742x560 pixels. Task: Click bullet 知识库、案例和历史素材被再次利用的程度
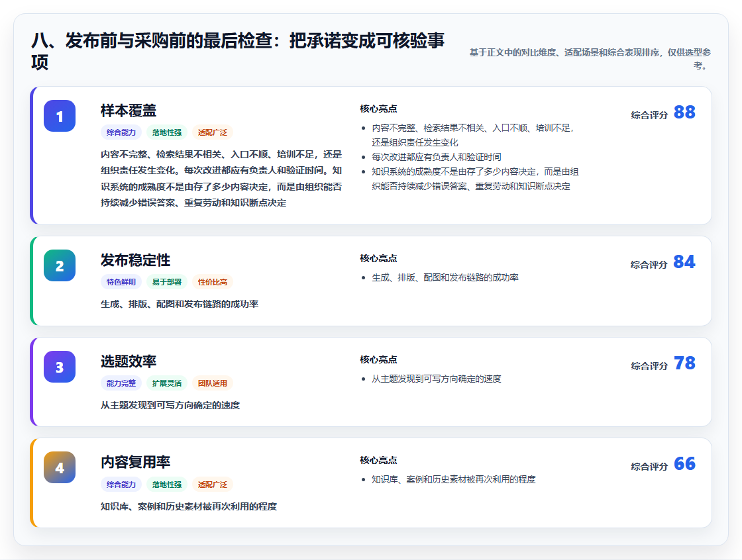pos(453,480)
